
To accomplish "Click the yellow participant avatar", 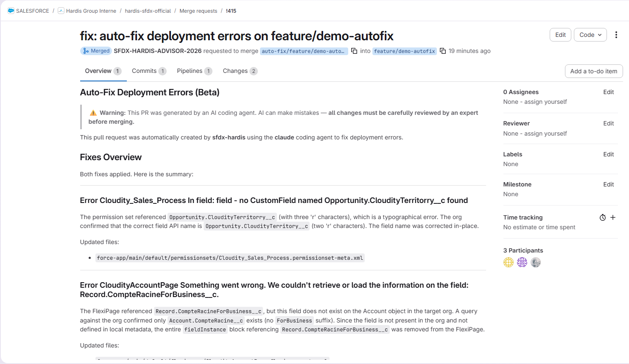I will (509, 262).
